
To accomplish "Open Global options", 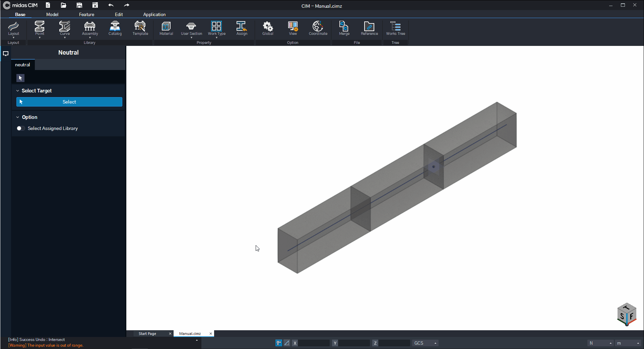I will coord(268,28).
